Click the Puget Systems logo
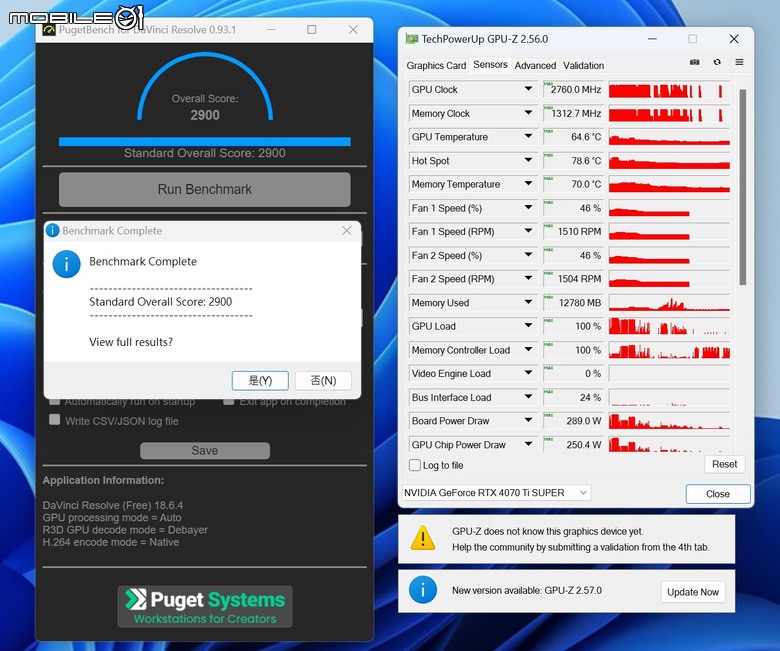This screenshot has height=651, width=780. pos(205,606)
